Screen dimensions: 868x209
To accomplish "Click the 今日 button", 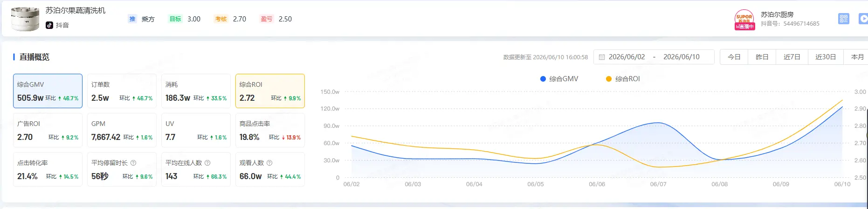I will tap(734, 57).
